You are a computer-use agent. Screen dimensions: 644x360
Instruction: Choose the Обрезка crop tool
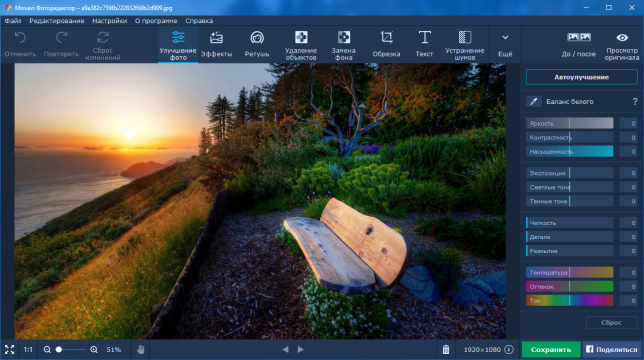point(386,44)
